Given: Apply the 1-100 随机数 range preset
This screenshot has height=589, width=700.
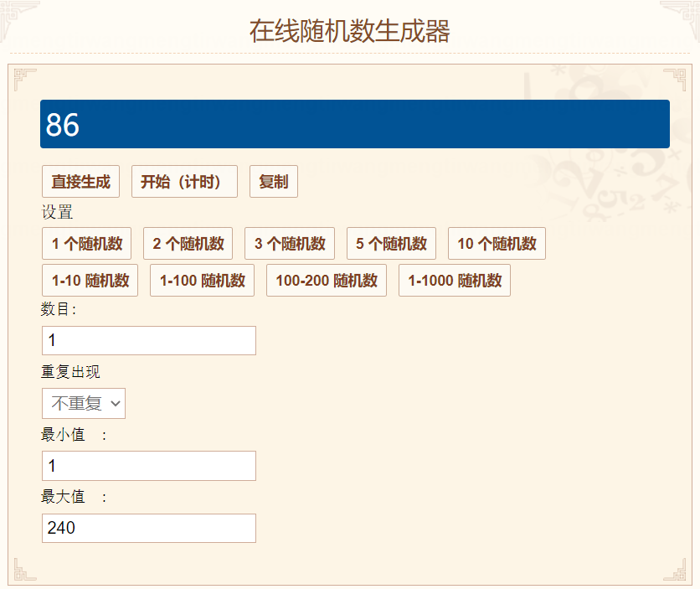Looking at the screenshot, I should pyautogui.click(x=202, y=281).
